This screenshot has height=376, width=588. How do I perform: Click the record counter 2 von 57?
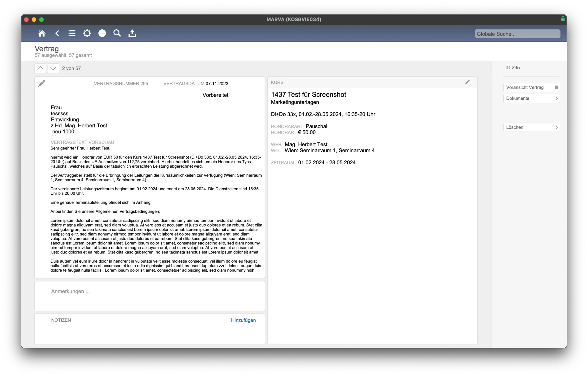coord(71,68)
